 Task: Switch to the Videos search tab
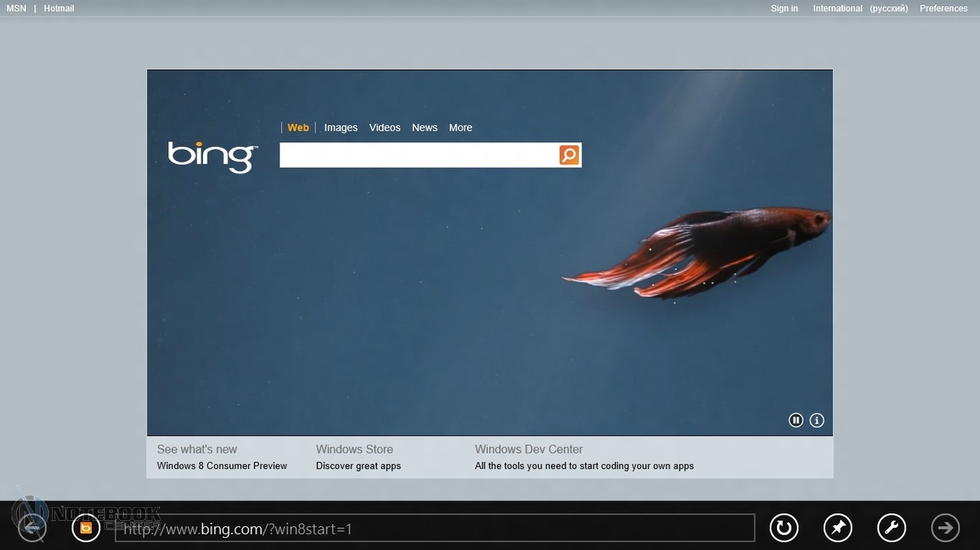(x=384, y=128)
